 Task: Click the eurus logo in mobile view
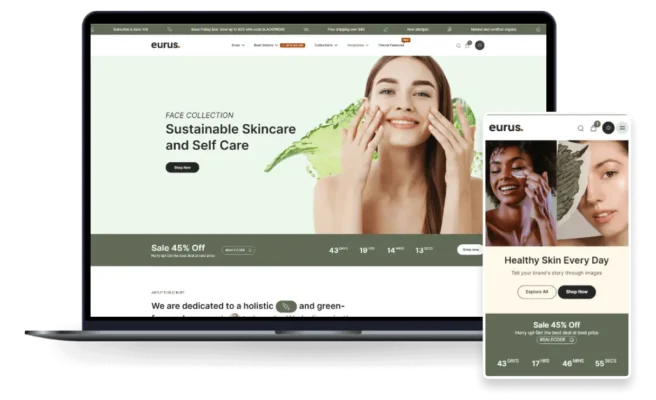pyautogui.click(x=506, y=128)
